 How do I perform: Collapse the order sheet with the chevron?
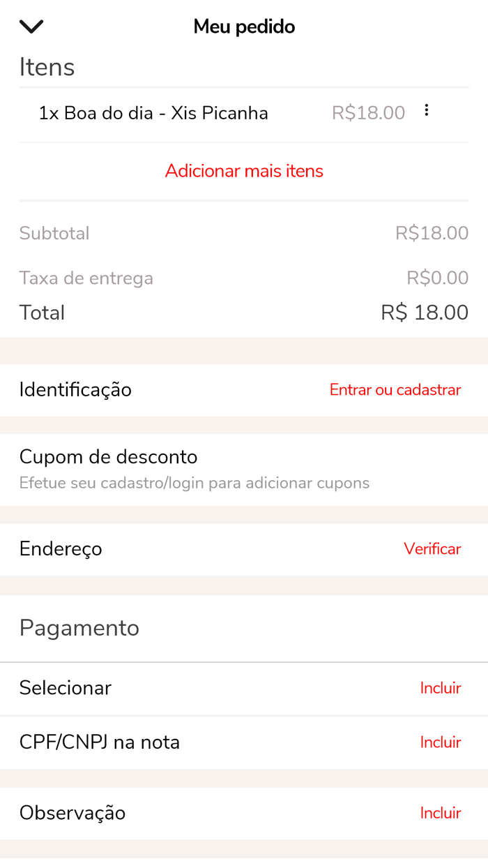31,26
